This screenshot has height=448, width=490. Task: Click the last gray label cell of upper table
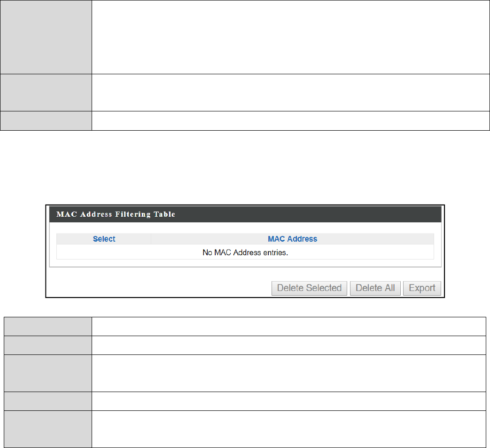(x=46, y=121)
